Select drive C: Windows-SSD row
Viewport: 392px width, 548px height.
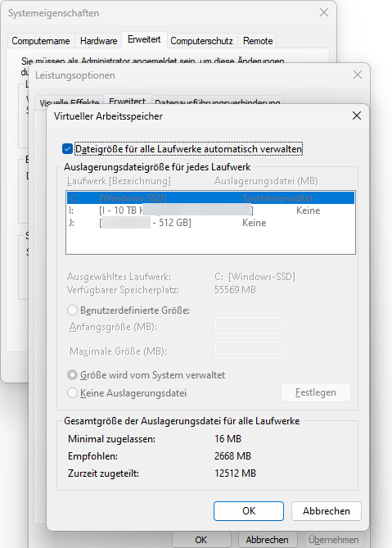210,198
